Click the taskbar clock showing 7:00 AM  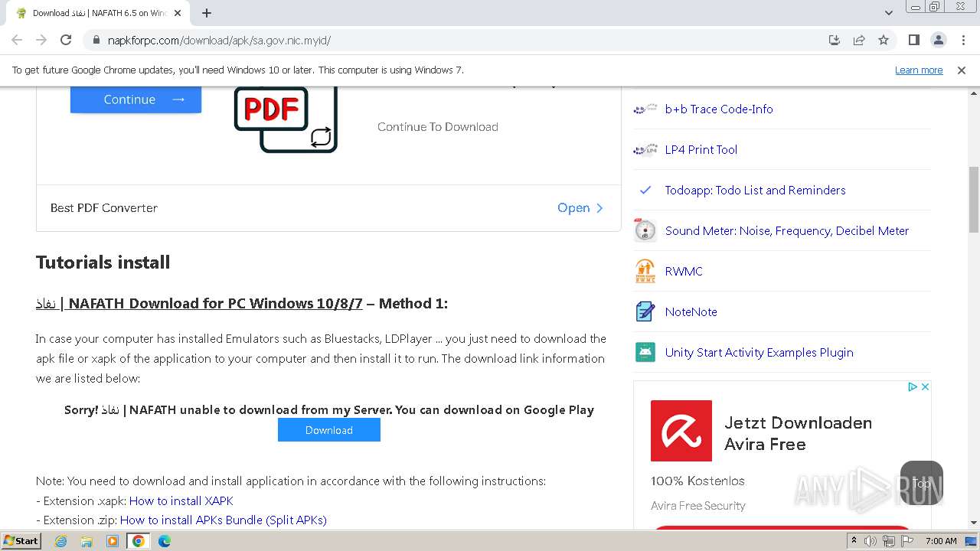pos(941,541)
